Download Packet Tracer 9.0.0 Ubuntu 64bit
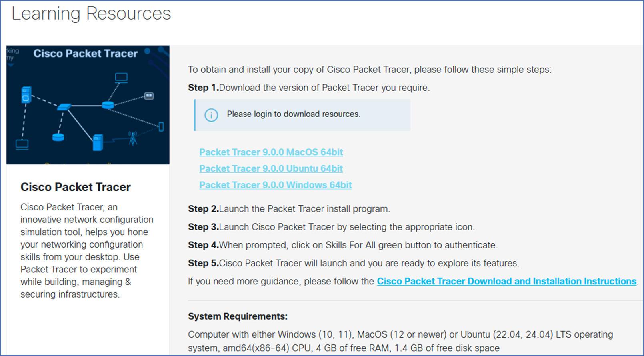Screen dimensions: 644x356 click(271, 168)
